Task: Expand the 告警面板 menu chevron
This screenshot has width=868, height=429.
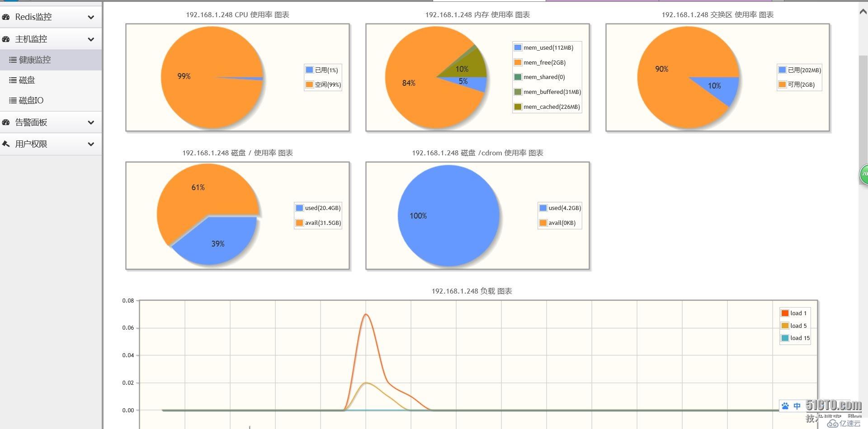Action: pyautogui.click(x=91, y=122)
